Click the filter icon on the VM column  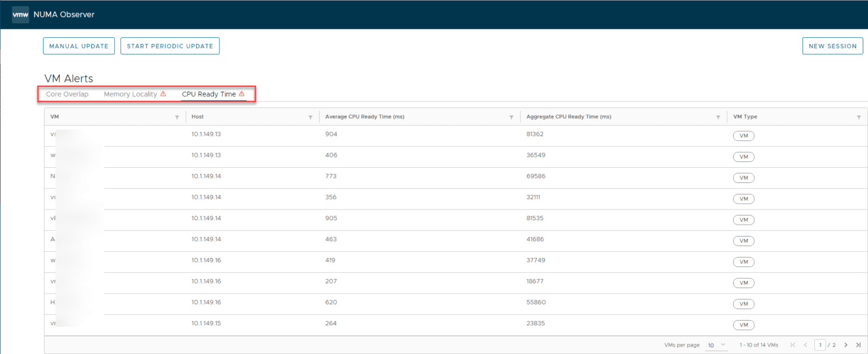[177, 116]
